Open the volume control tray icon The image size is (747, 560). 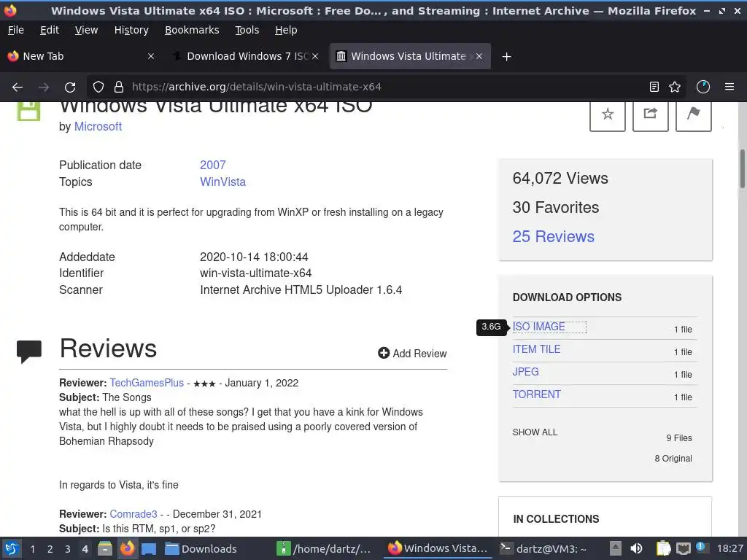(x=636, y=548)
